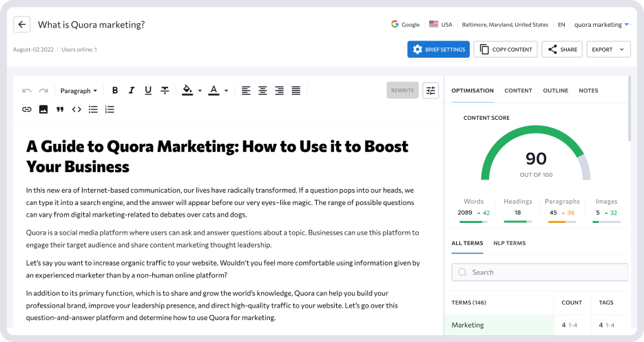Toggle underline formatting
Image resolution: width=644 pixels, height=342 pixels.
(148, 90)
